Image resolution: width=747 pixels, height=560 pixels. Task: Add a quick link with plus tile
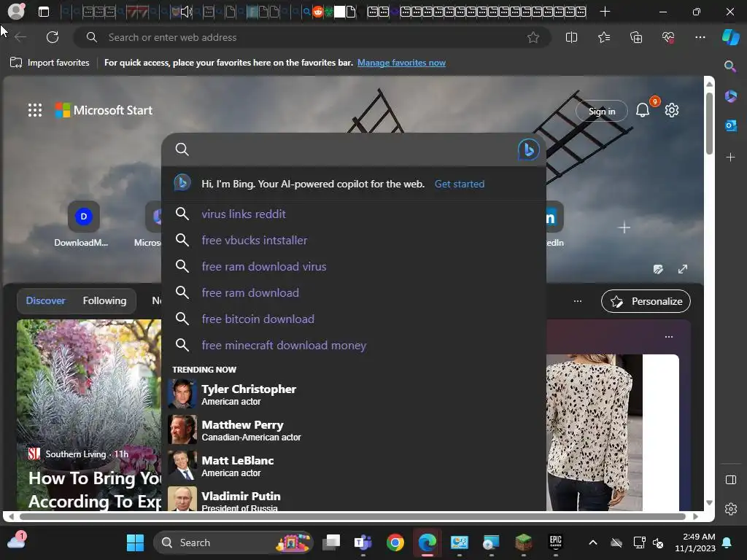pos(624,227)
